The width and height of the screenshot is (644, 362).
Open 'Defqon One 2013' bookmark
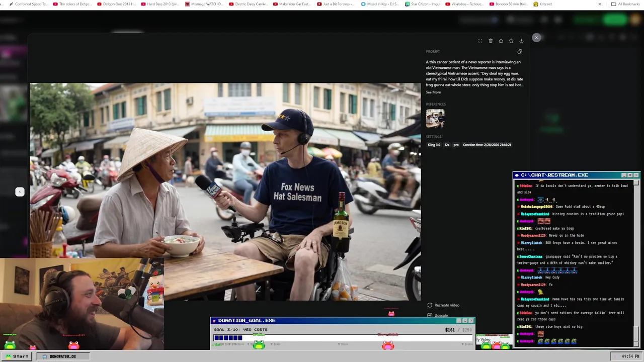(116, 4)
